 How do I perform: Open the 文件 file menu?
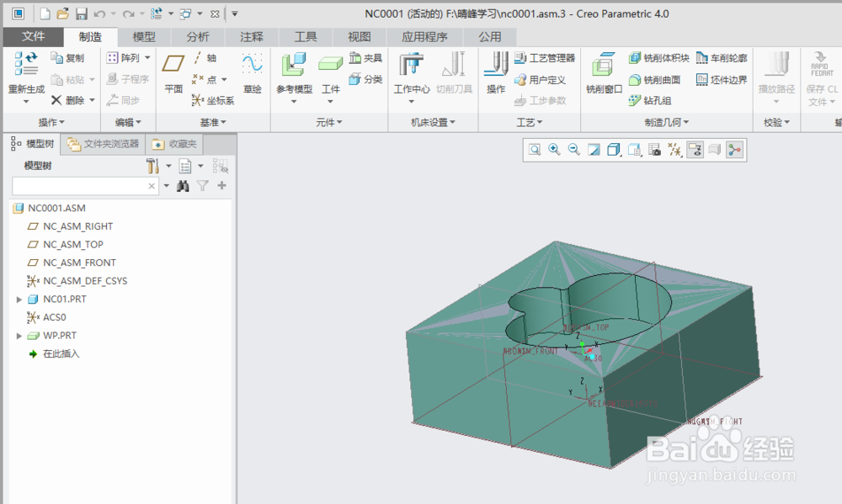click(34, 36)
